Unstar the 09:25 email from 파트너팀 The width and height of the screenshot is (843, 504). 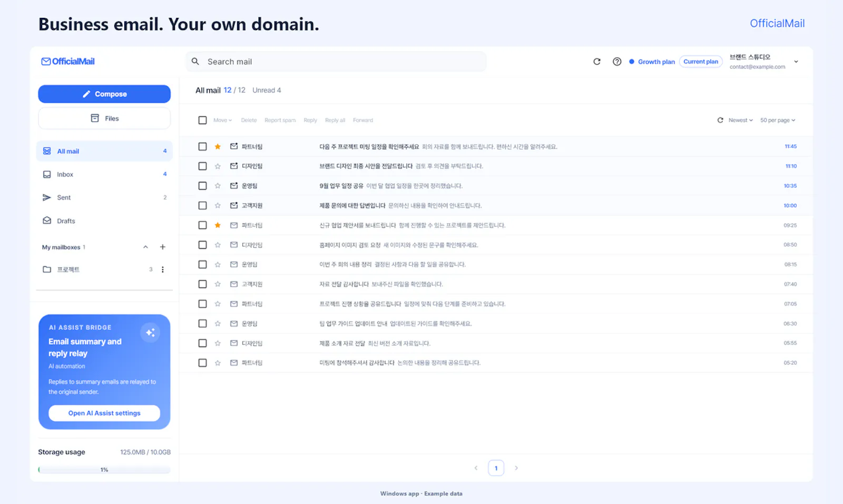tap(218, 225)
